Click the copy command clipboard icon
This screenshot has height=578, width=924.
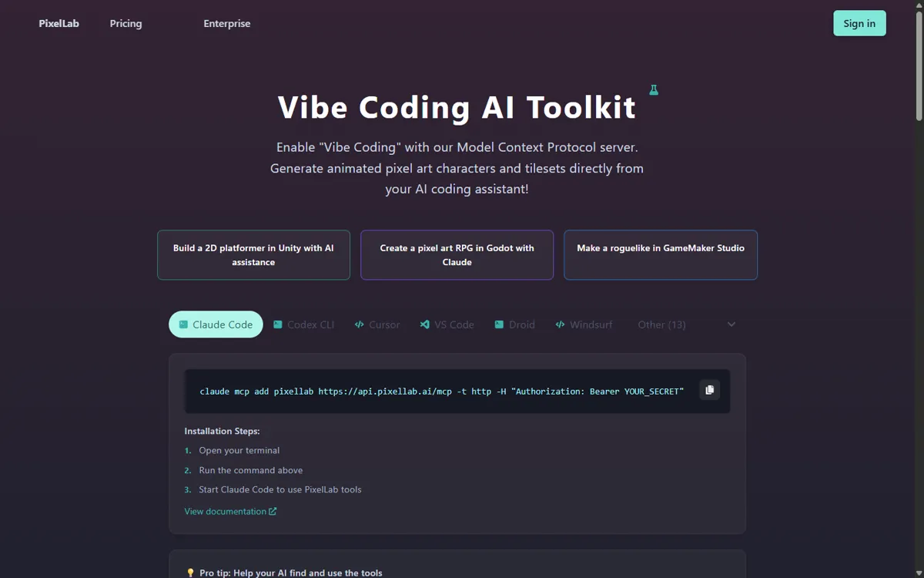pyautogui.click(x=709, y=390)
